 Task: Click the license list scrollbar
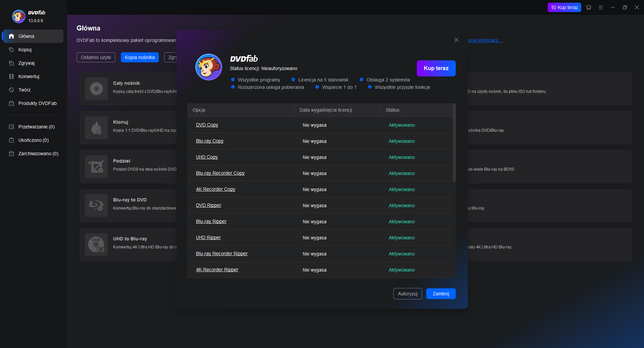454,143
